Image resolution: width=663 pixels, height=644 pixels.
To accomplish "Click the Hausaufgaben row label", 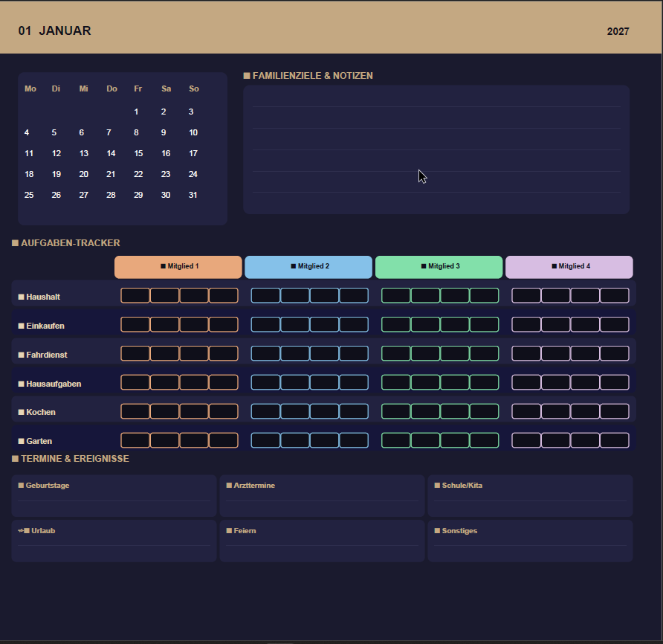I will [x=54, y=384].
